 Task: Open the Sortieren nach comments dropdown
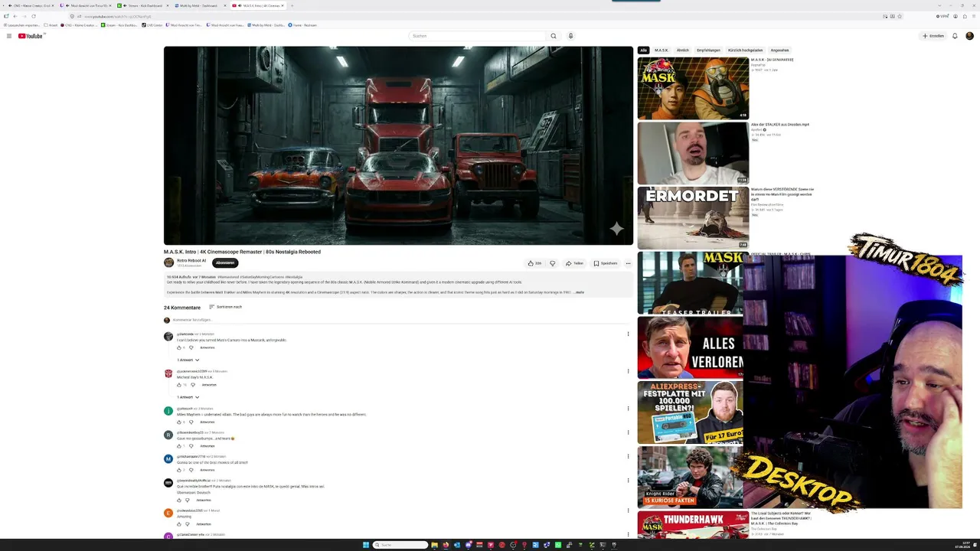coord(225,307)
